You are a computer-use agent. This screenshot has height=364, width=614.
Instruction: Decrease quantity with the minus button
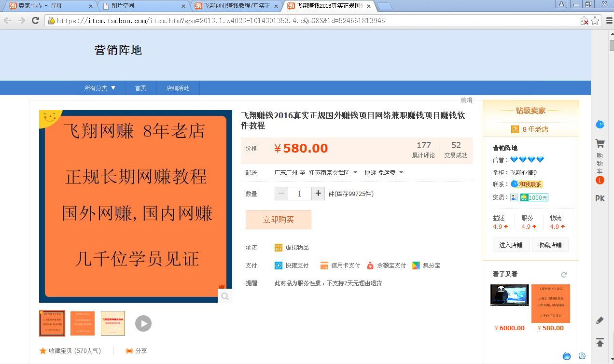(x=281, y=194)
